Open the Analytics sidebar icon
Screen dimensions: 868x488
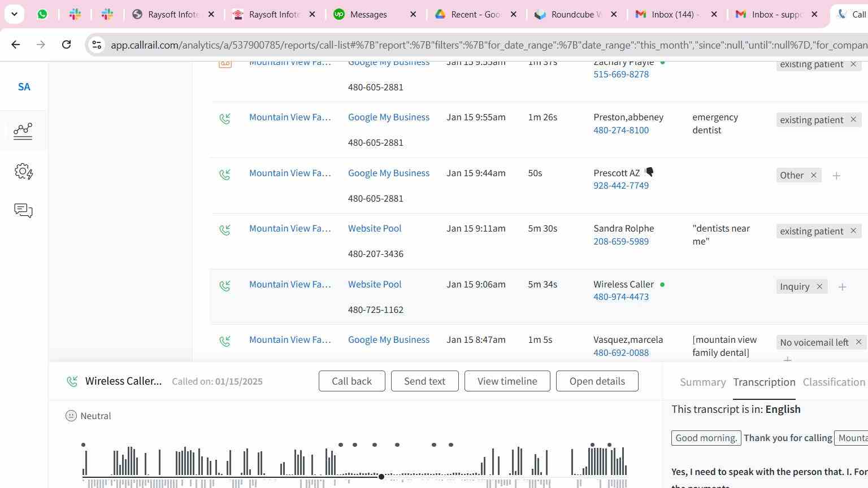(23, 131)
